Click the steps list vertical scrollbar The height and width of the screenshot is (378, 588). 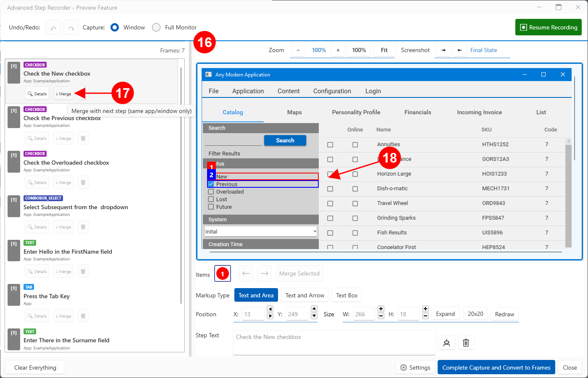tap(181, 185)
